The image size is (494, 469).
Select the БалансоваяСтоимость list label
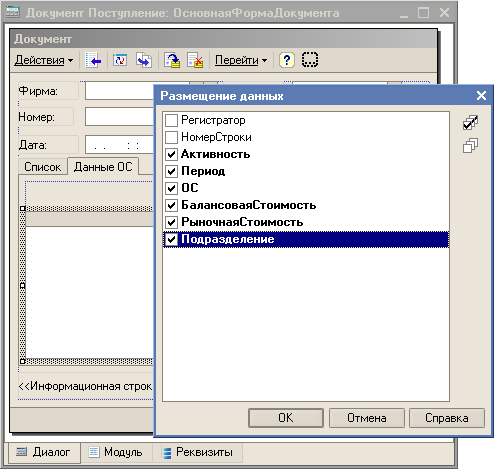click(x=249, y=205)
